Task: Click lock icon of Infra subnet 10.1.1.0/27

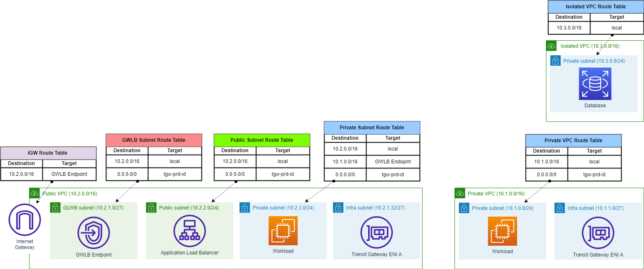Action: 560,208
